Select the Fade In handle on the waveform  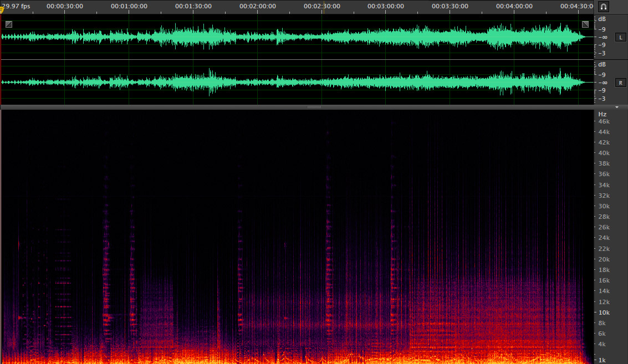(x=9, y=24)
